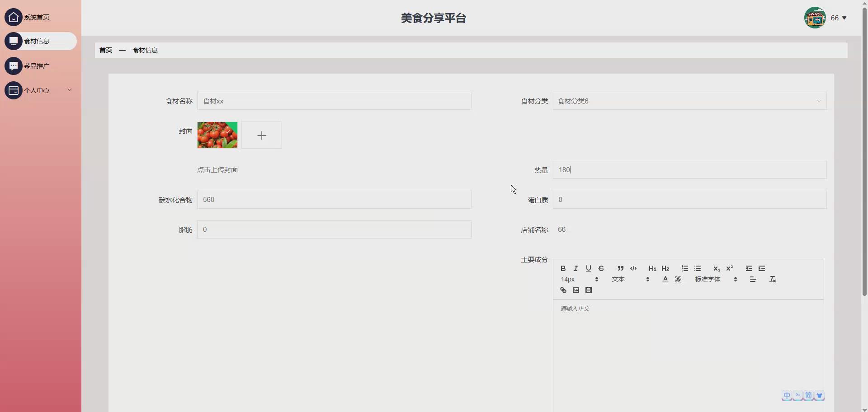Clear text formatting with remove format icon

pos(773,279)
